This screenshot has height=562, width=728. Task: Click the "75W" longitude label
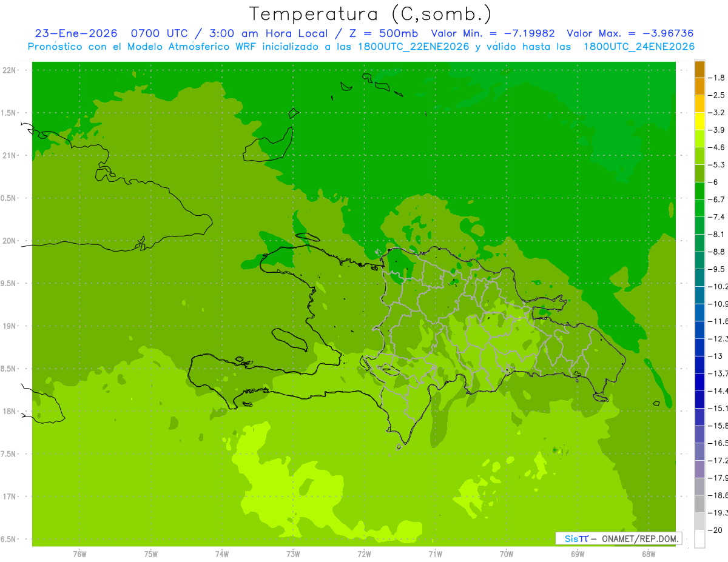point(150,554)
